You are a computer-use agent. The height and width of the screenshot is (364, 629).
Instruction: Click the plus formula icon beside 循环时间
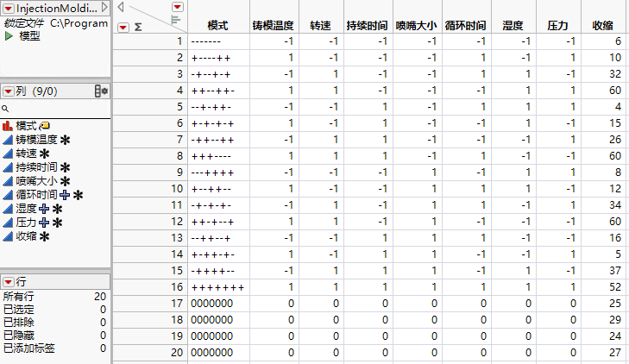coord(65,195)
